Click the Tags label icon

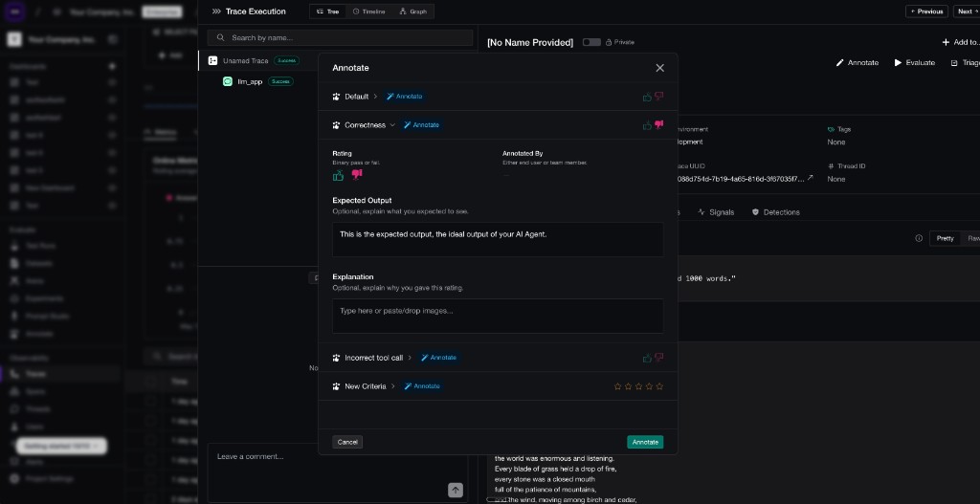[x=831, y=130]
